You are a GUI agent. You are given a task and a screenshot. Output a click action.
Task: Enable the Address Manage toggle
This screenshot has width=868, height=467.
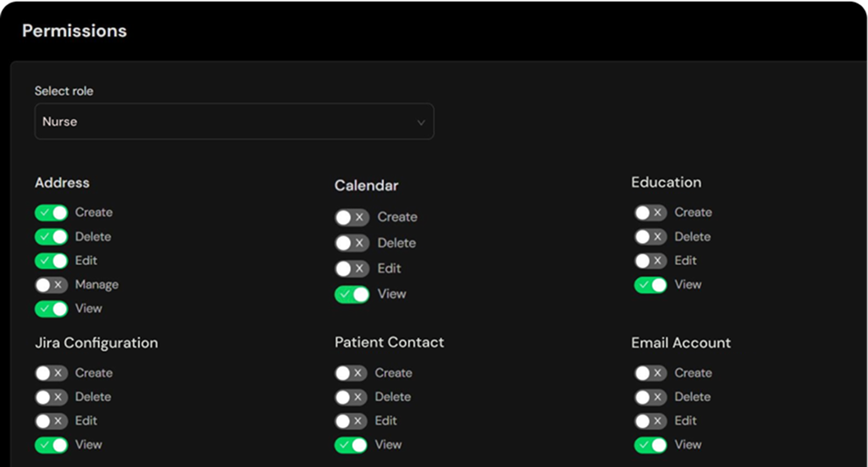(x=52, y=285)
